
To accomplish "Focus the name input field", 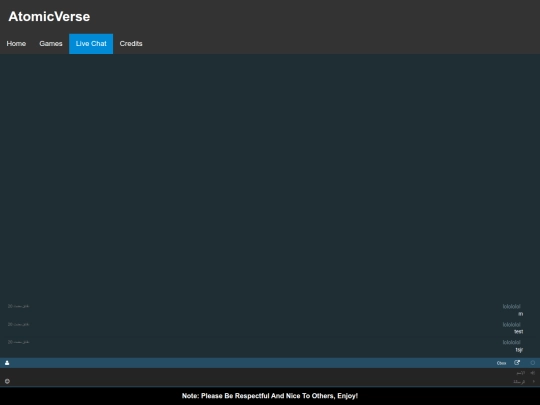I will [265, 373].
